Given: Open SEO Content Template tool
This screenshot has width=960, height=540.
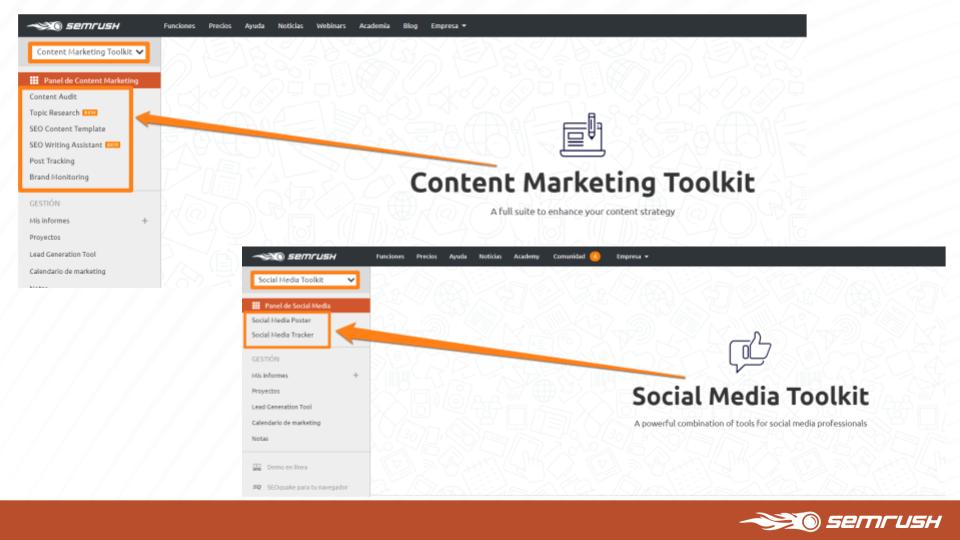Looking at the screenshot, I should tap(67, 129).
